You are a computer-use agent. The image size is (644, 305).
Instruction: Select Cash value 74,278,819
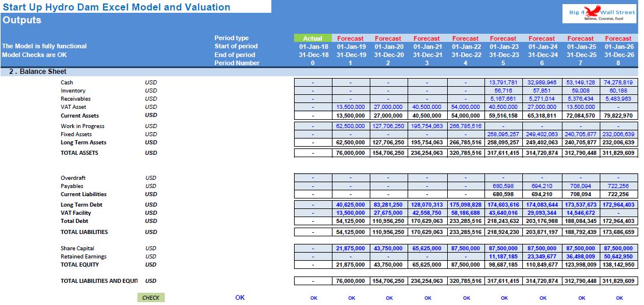619,83
